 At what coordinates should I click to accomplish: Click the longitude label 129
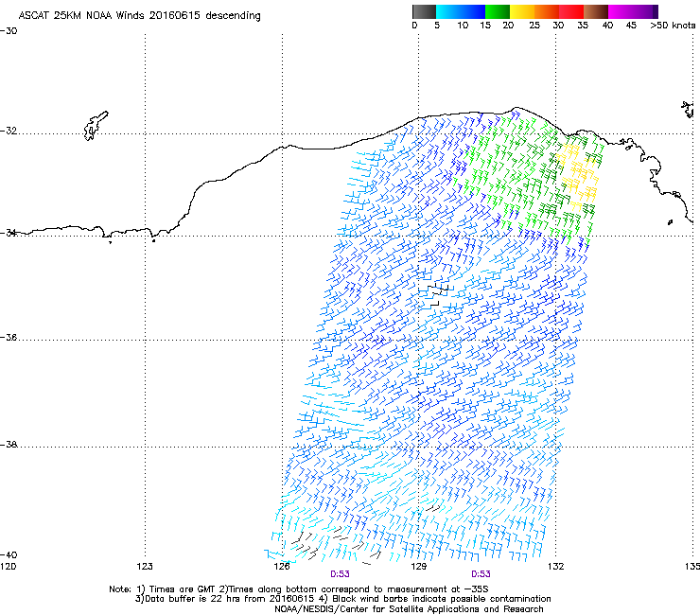click(418, 567)
